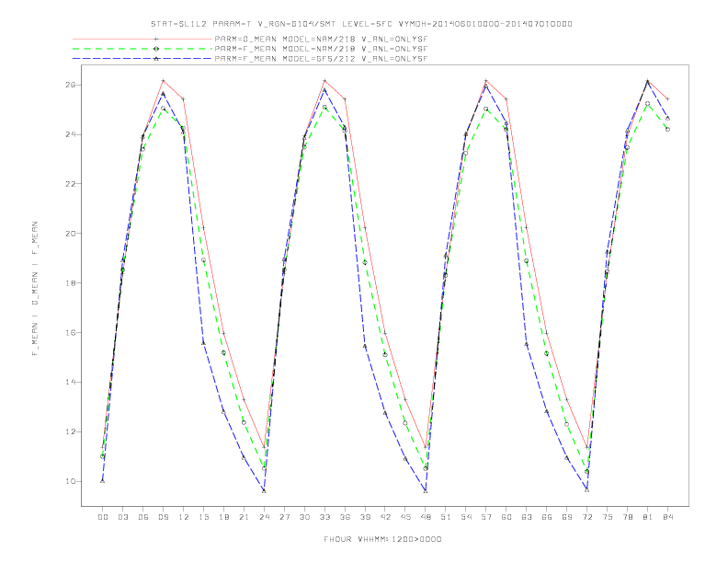The width and height of the screenshot is (728, 563).
Task: Click the blue triangle data point at hour 63
Action: click(527, 344)
